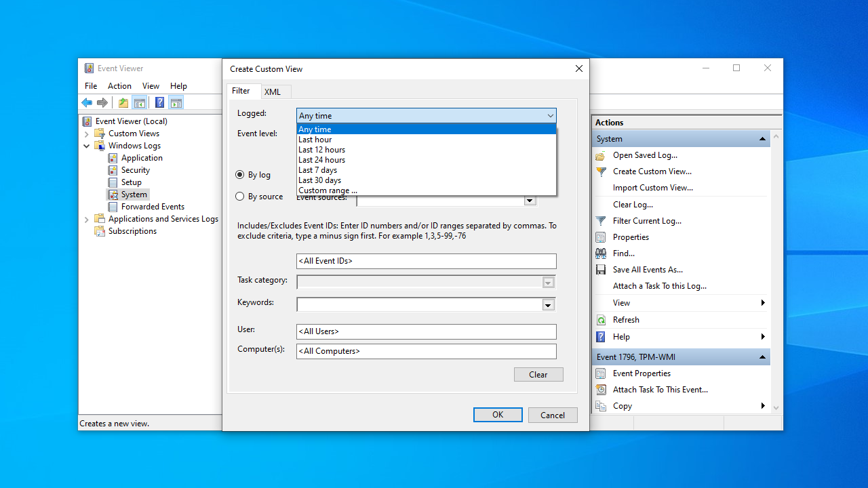The width and height of the screenshot is (868, 488).
Task: Click the Refresh icon in Actions pane
Action: click(600, 320)
